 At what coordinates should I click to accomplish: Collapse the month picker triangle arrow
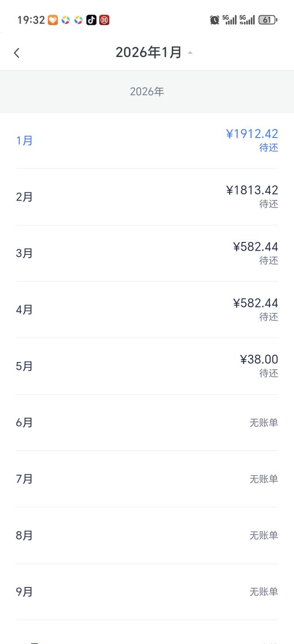pyautogui.click(x=190, y=52)
